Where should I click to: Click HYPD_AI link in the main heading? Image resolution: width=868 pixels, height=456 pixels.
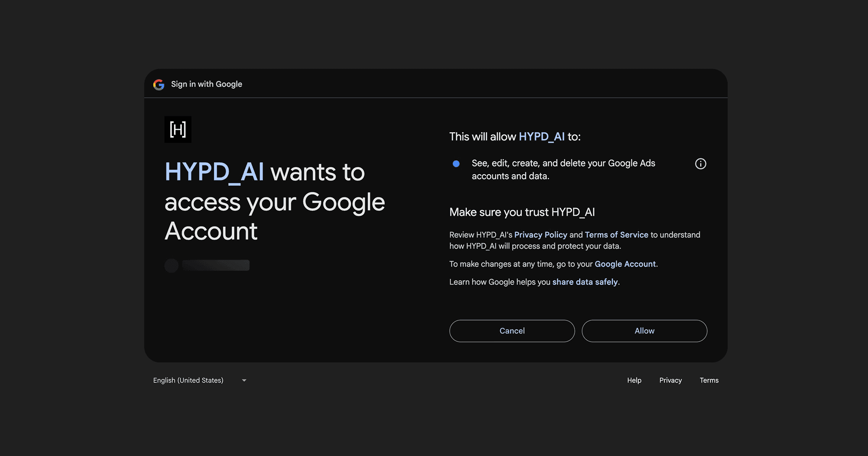[214, 172]
